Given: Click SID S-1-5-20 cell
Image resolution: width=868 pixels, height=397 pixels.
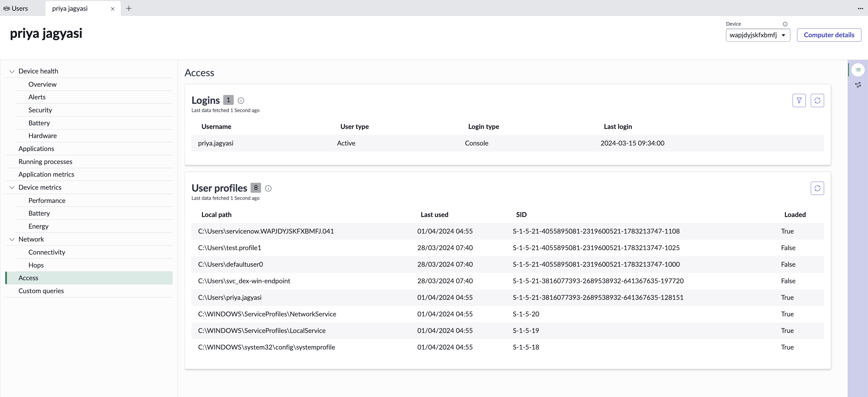Looking at the screenshot, I should point(526,314).
